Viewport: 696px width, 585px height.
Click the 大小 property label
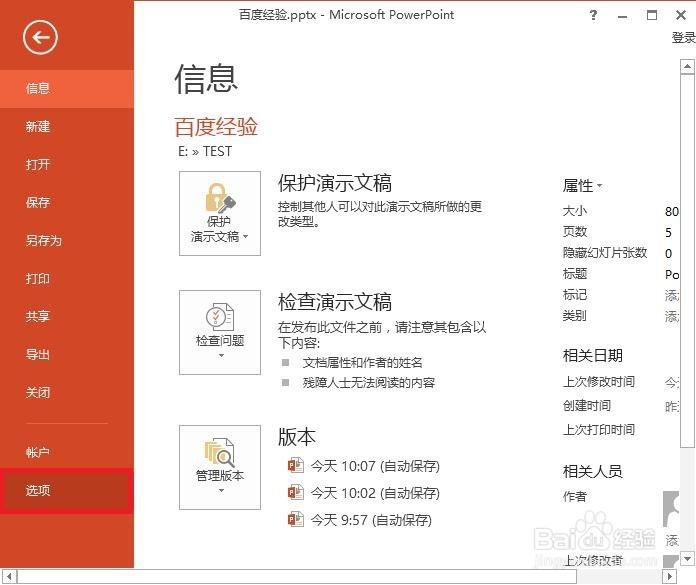[x=575, y=210]
